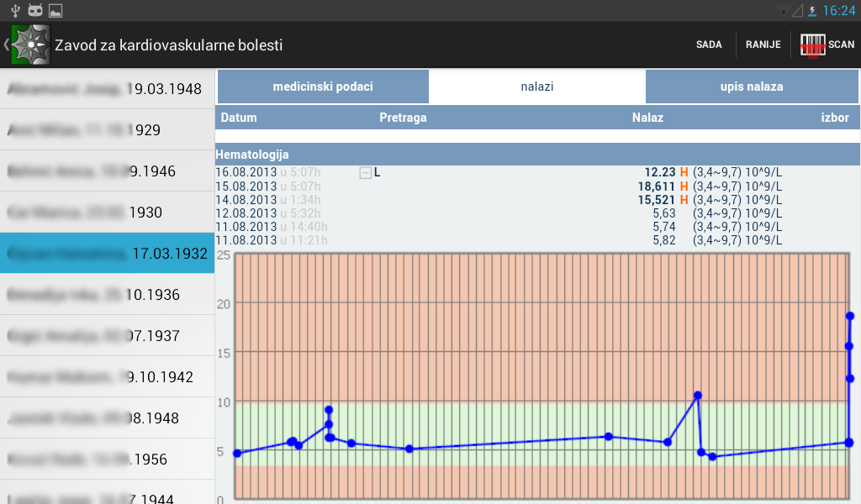Select highlighted patient born 17.03.1932
The height and width of the screenshot is (504, 861).
coord(107,254)
